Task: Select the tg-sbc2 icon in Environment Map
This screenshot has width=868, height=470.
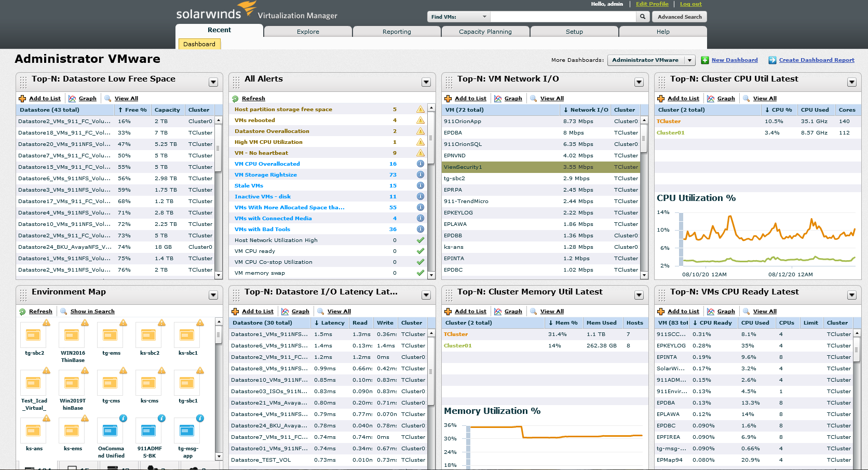Action: pos(33,335)
